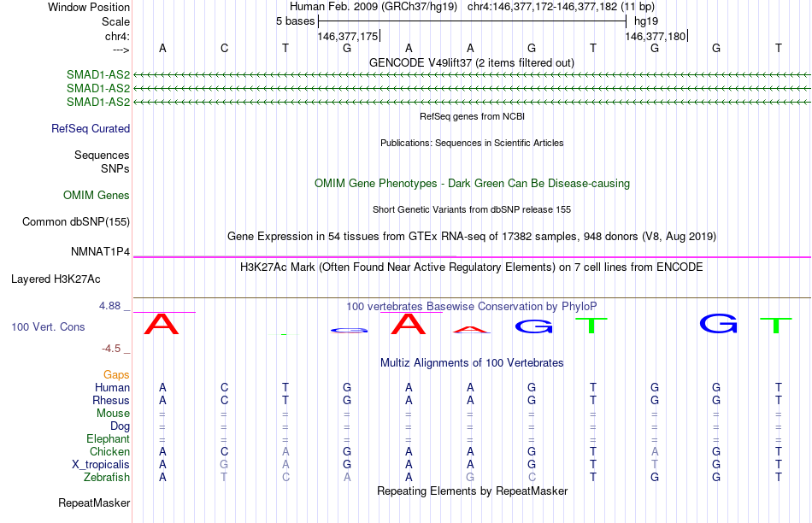The image size is (812, 523).
Task: Click the C base in the Chicken row
Action: (x=224, y=451)
